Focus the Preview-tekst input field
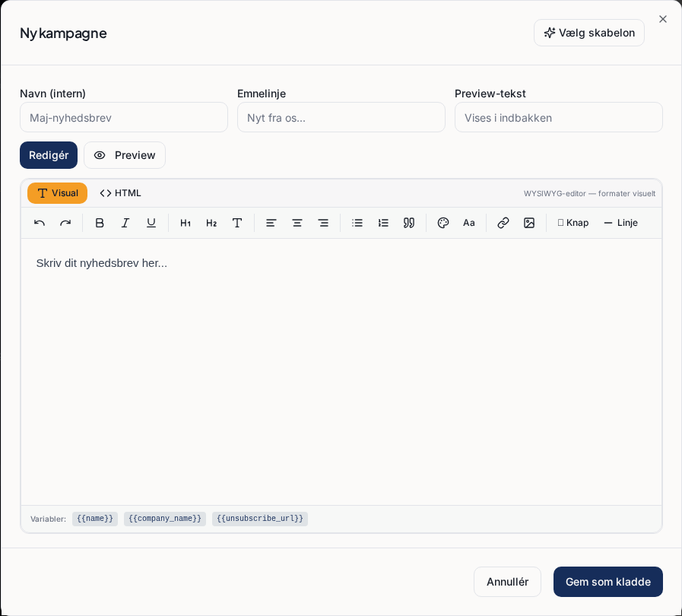 [559, 117]
